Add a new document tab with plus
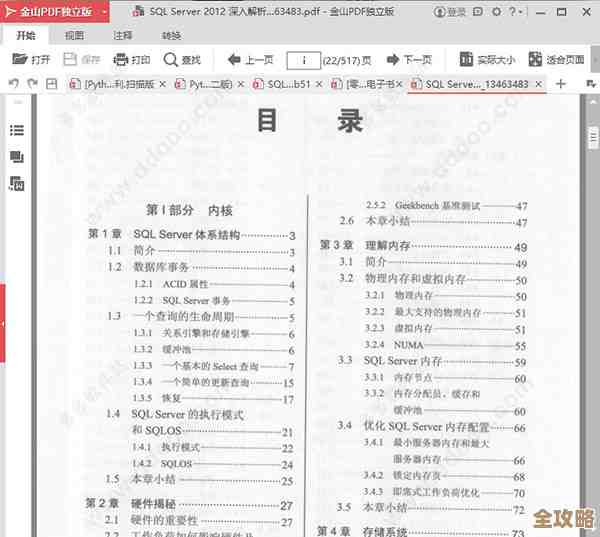The image size is (600, 537). (x=561, y=83)
